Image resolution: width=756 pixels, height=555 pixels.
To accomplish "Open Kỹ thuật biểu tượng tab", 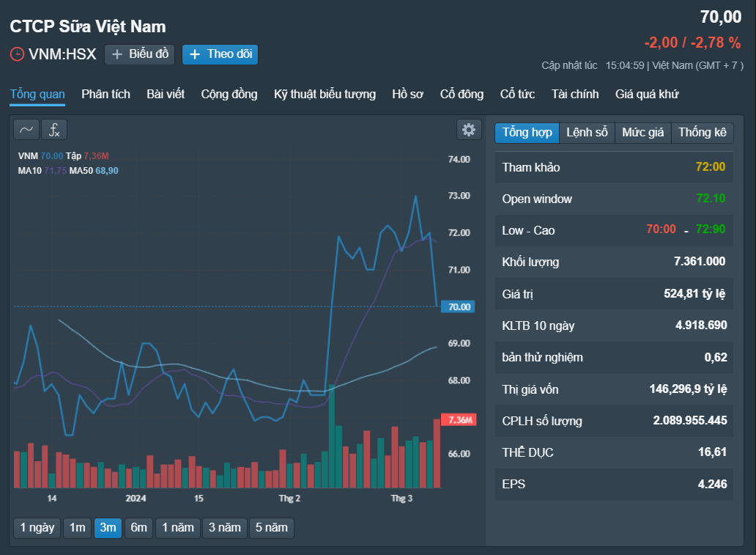I will click(x=325, y=94).
